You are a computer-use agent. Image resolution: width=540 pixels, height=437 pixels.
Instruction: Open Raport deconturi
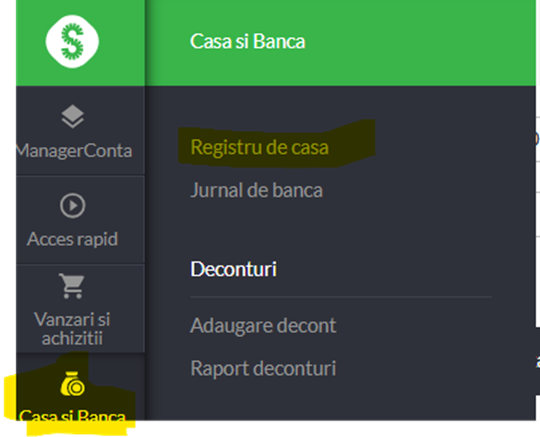point(263,368)
